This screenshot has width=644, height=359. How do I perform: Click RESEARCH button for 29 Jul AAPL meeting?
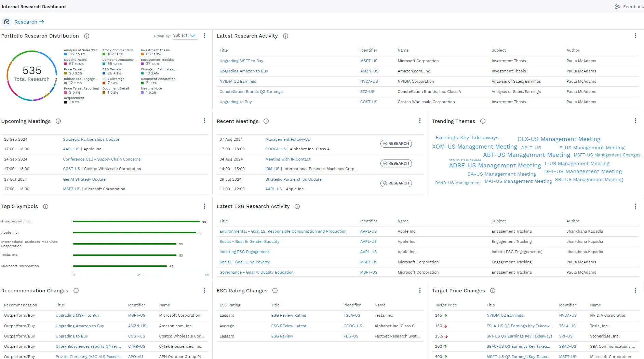click(x=396, y=183)
